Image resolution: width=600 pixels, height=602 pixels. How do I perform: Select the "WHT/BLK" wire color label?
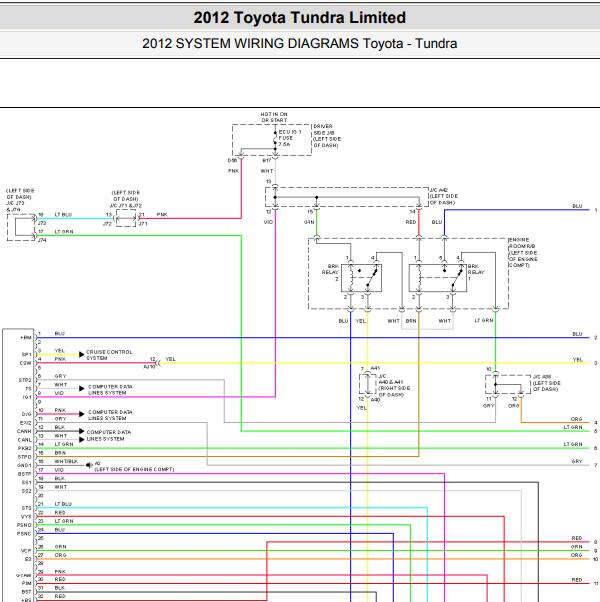pyautogui.click(x=66, y=461)
